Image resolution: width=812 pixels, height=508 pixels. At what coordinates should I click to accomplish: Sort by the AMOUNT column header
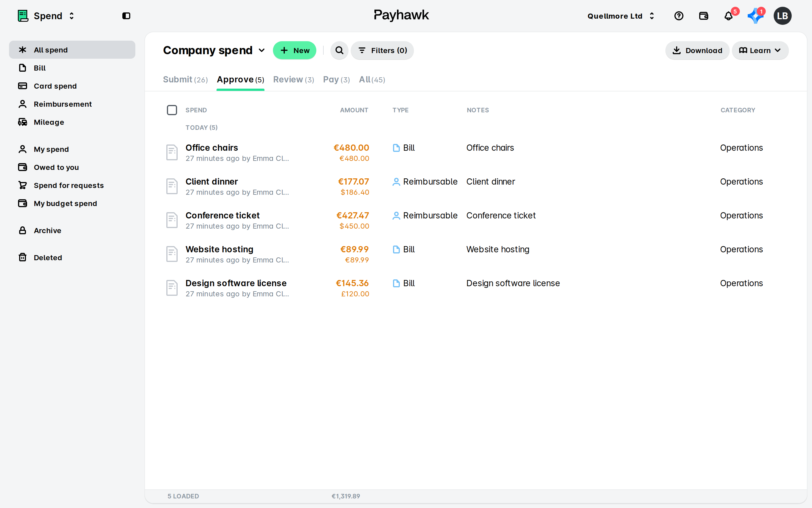(354, 110)
